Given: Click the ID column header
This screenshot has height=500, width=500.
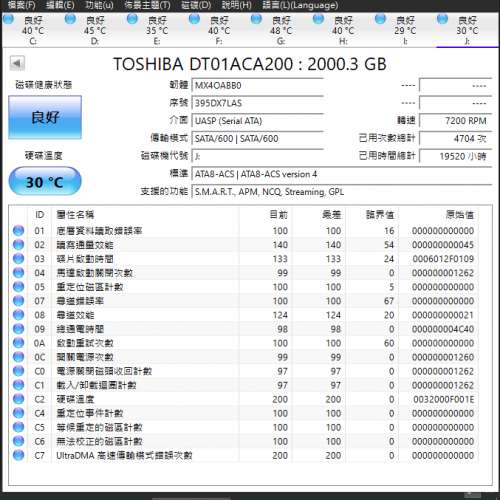Looking at the screenshot, I should coord(40,215).
